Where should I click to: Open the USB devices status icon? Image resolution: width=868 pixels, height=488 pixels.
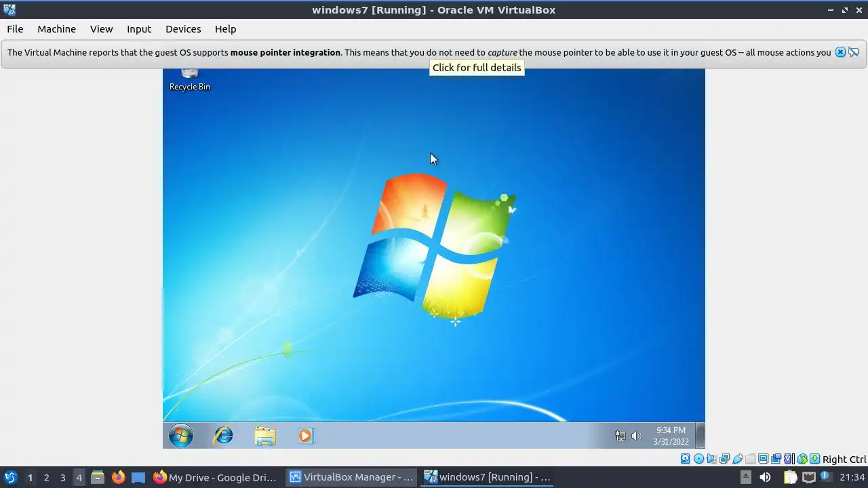pyautogui.click(x=737, y=459)
